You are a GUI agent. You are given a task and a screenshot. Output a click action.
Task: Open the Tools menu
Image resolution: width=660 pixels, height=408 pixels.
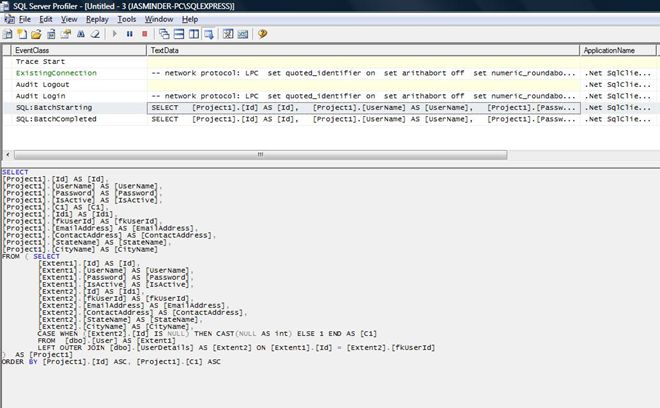click(x=127, y=19)
